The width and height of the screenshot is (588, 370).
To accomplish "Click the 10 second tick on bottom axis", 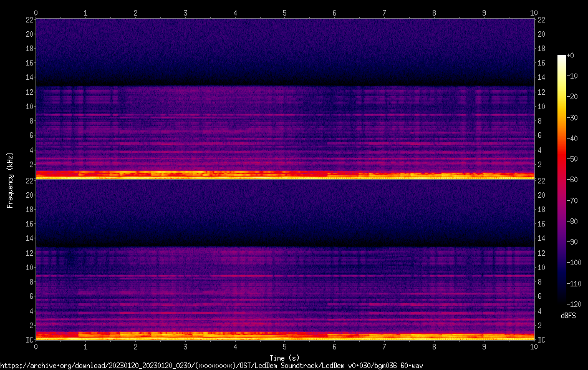I will (x=533, y=346).
